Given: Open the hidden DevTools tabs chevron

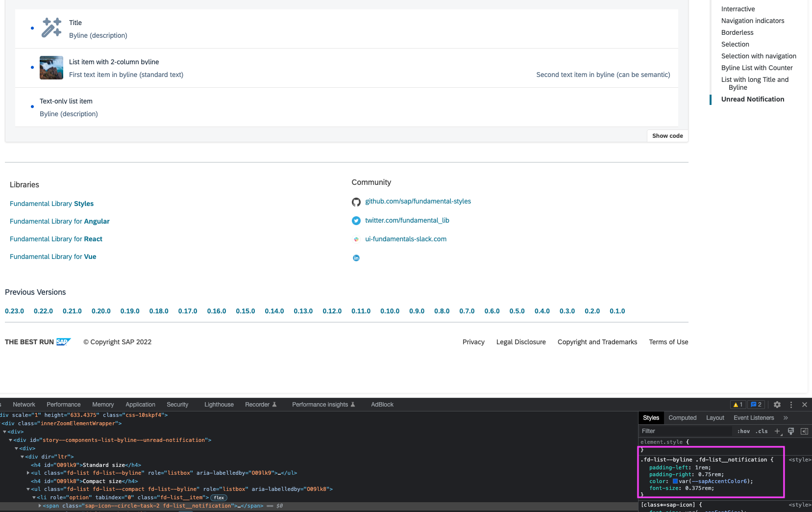Looking at the screenshot, I should pos(786,417).
